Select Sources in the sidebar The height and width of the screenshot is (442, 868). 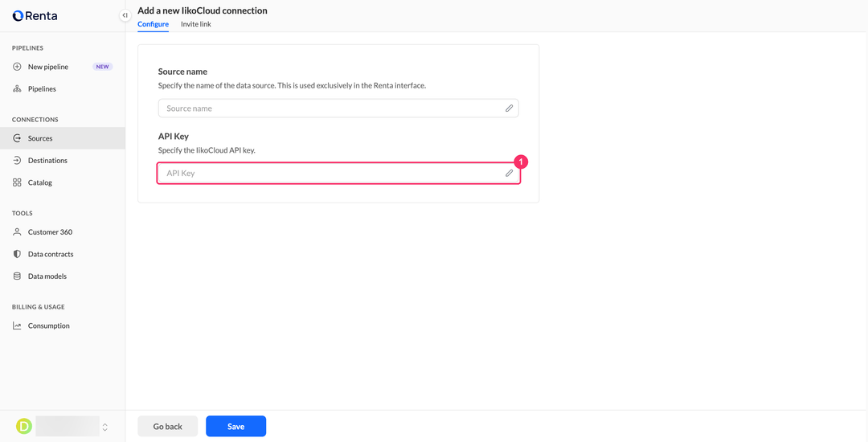(x=63, y=138)
